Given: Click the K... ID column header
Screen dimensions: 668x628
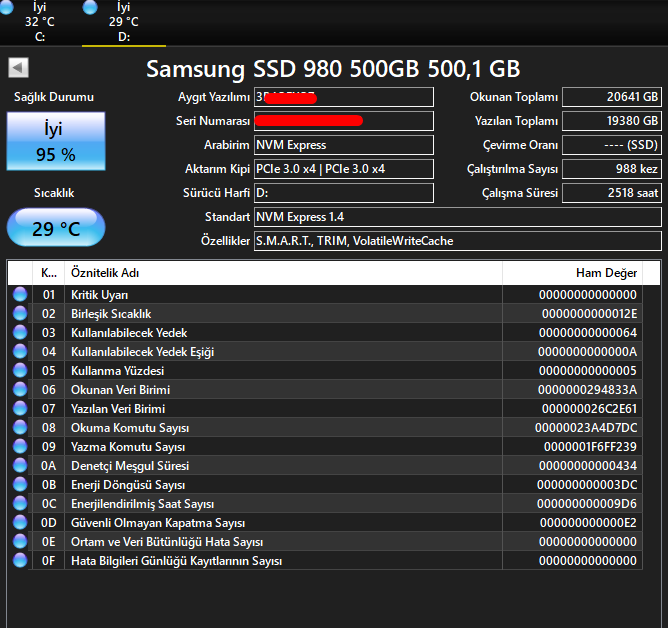Looking at the screenshot, I should coord(49,273).
